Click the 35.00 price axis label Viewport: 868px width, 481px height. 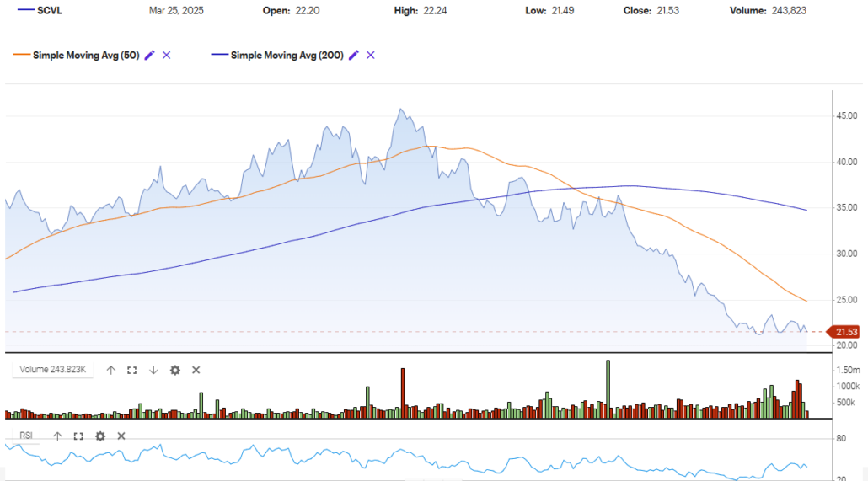pyautogui.click(x=846, y=207)
